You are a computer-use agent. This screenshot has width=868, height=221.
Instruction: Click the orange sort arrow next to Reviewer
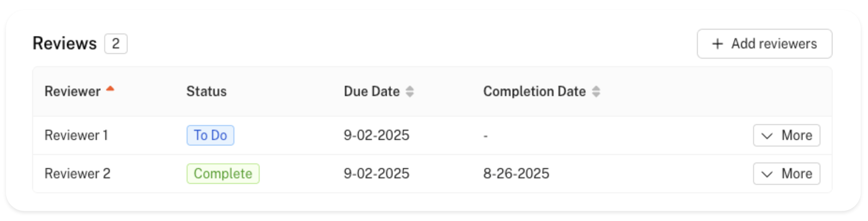[110, 89]
